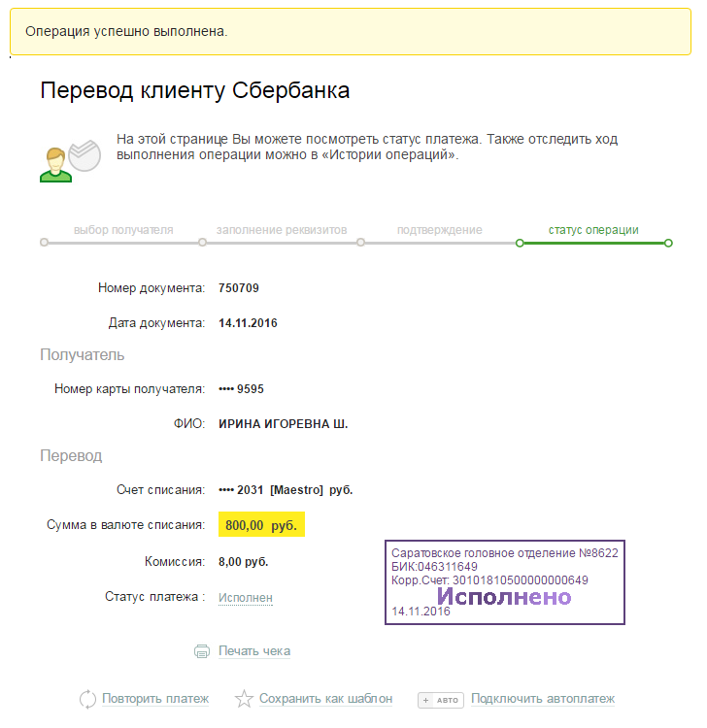Viewport: 707px width, 728px height.
Task: Click the Исполнен payment status link
Action: (x=246, y=598)
